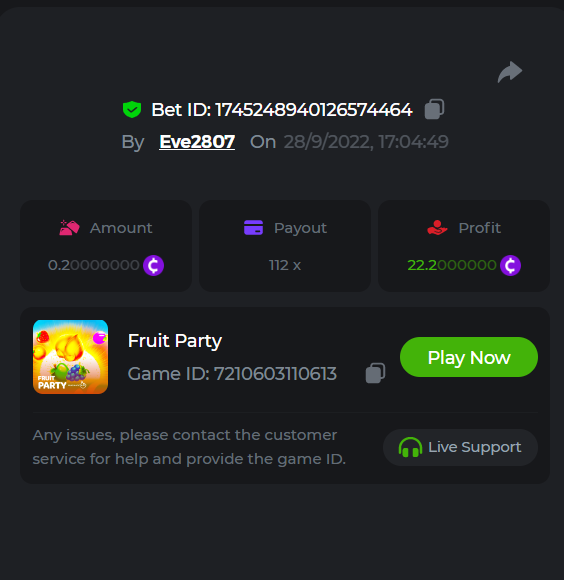
Task: Select the Bet ID number text
Action: [x=314, y=110]
